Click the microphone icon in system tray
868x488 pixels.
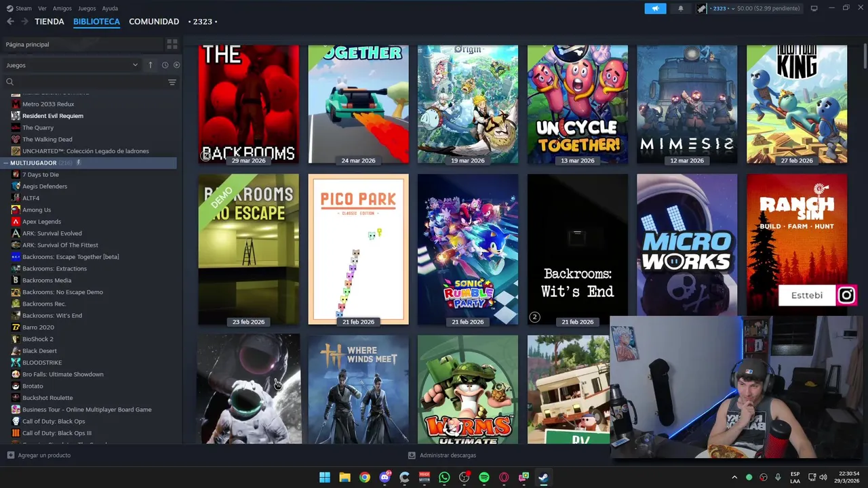778,477
